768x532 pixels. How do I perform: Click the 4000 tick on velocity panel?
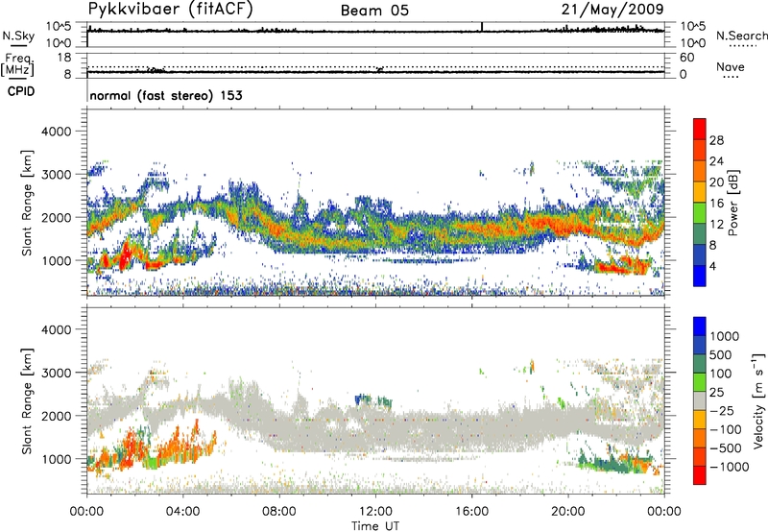coord(57,329)
